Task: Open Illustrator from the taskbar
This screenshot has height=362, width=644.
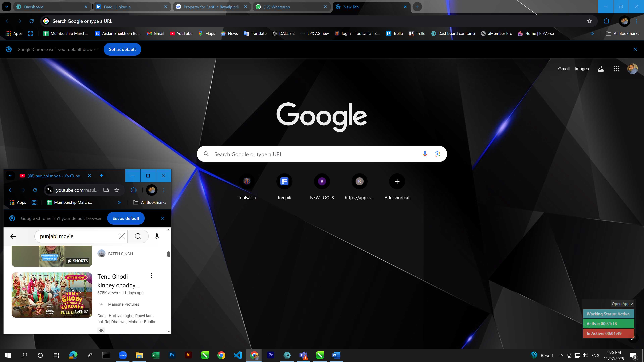Action: [188, 355]
